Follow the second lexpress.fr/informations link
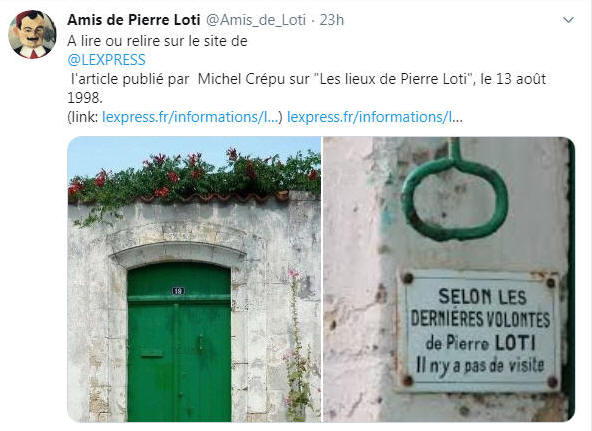The image size is (592, 431). tap(375, 117)
